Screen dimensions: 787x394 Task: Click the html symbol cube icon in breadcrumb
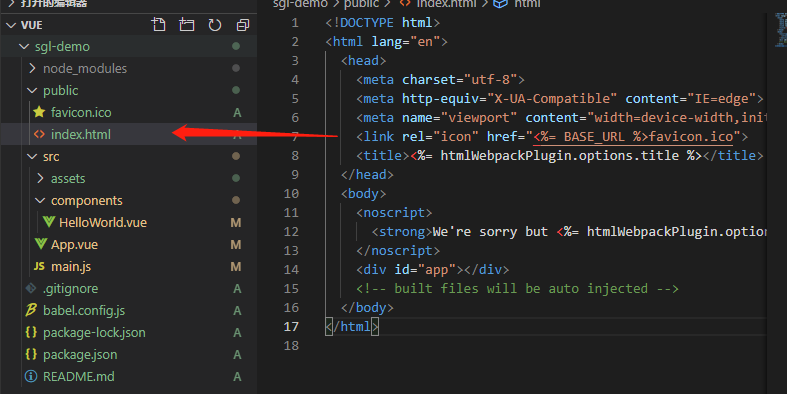500,4
